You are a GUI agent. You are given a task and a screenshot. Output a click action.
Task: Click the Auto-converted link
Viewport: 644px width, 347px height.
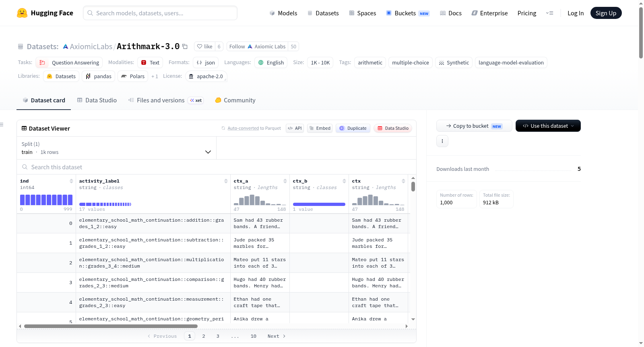tap(243, 128)
